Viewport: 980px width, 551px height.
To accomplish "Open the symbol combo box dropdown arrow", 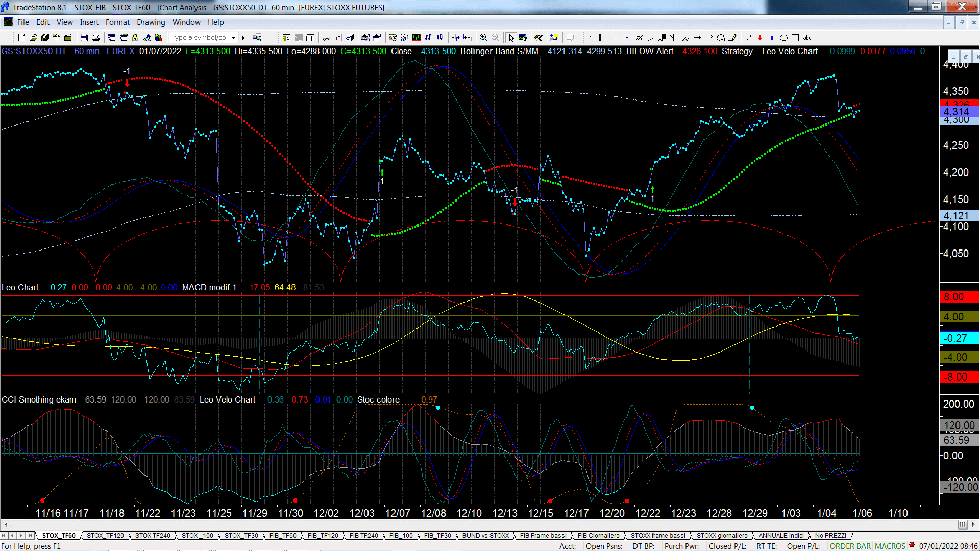I will click(x=233, y=37).
